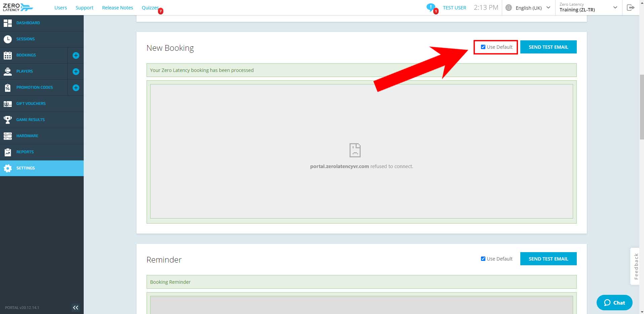Toggle Use Default for Reminder

pyautogui.click(x=483, y=259)
